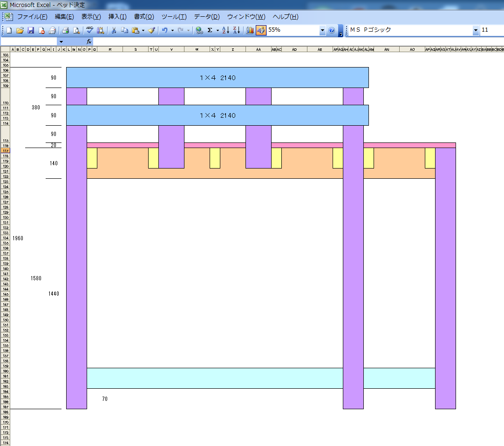Toggle the Drawing toolbar button
Screen dimensions: 504x446
tap(261, 30)
